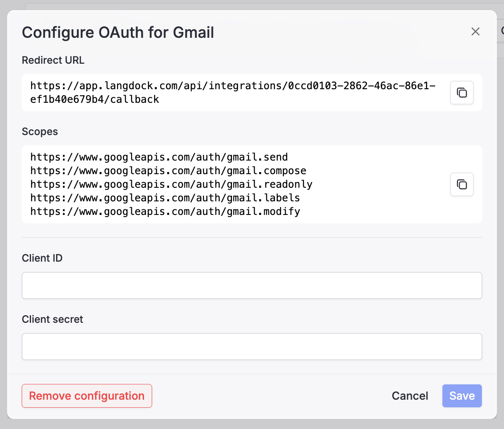
Task: Select the gmail.modify scope line
Action: [x=165, y=212]
